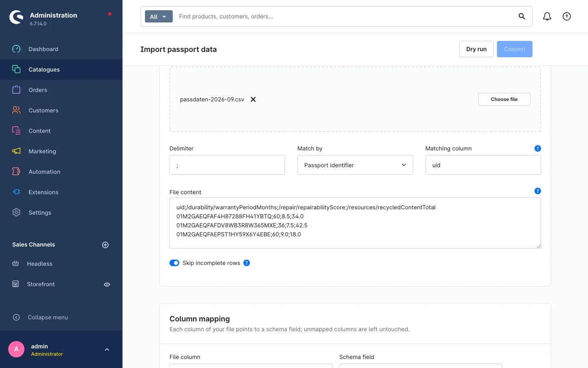Click the Extensions plug icon
588x368 pixels.
(16, 192)
